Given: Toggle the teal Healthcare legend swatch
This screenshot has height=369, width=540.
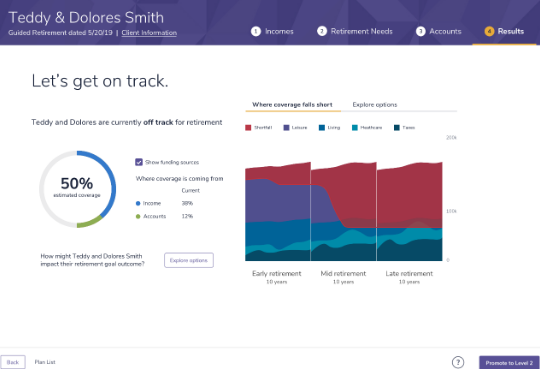Looking at the screenshot, I should [x=355, y=127].
